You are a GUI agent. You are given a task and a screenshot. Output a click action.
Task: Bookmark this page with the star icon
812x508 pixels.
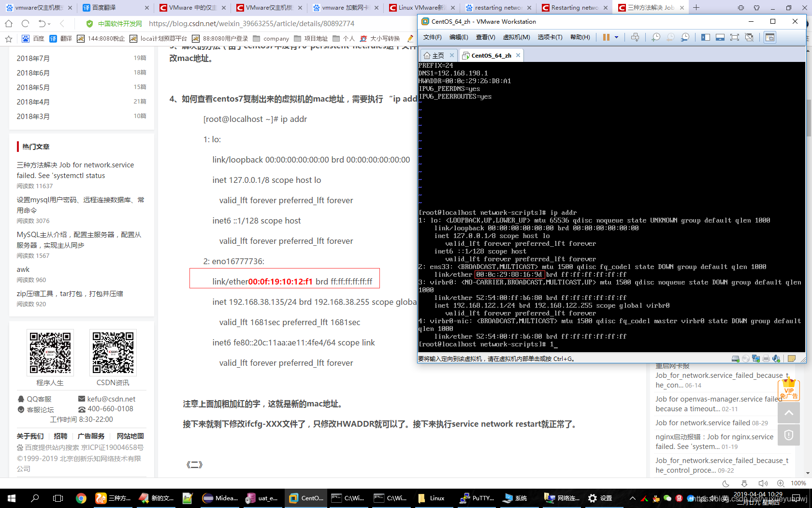(x=8, y=39)
